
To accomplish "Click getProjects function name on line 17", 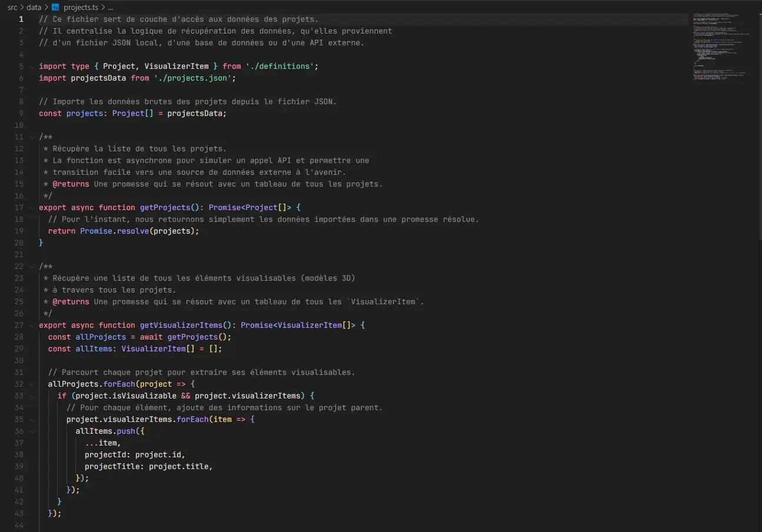I will click(x=165, y=207).
